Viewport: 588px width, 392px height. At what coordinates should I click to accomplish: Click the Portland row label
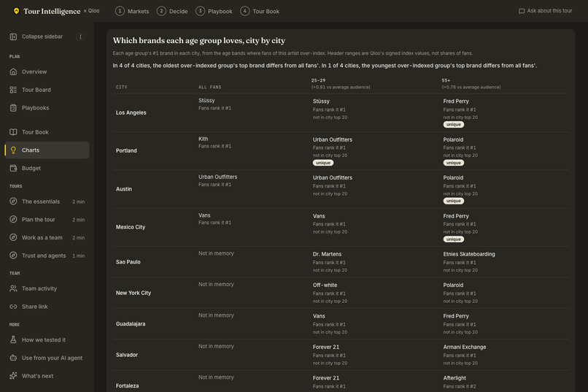(x=126, y=150)
